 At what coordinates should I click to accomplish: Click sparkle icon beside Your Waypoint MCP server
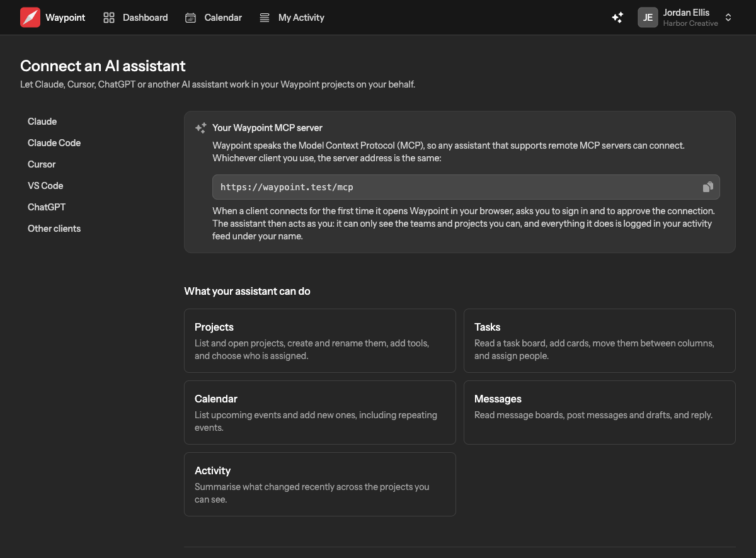click(201, 128)
